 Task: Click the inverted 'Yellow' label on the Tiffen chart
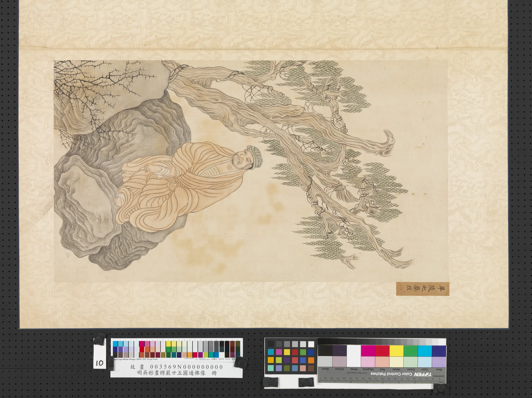point(396,369)
